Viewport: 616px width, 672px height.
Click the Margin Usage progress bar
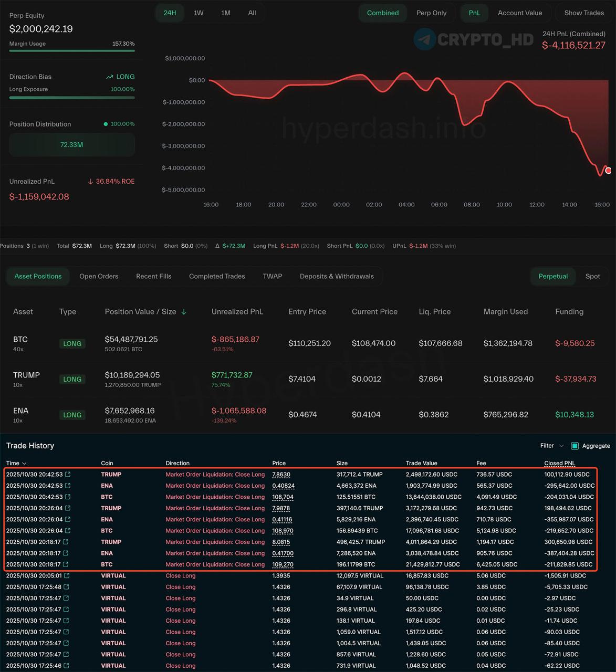coord(72,51)
